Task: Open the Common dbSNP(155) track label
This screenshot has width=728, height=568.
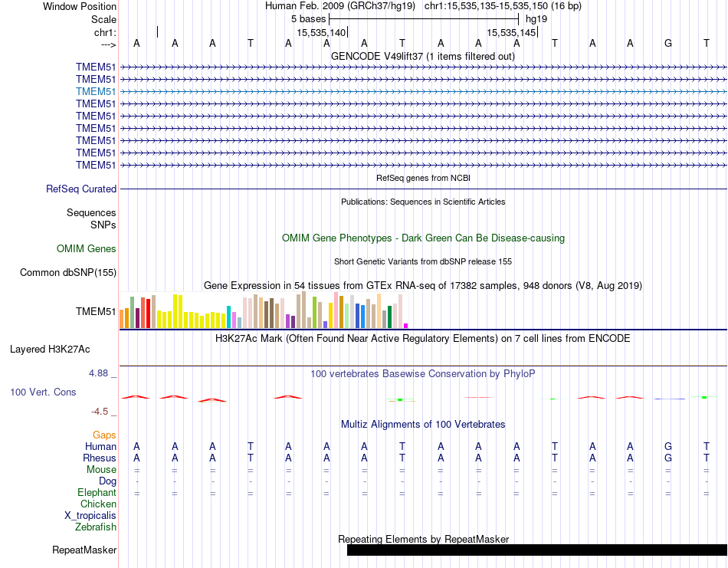Action: pos(68,273)
